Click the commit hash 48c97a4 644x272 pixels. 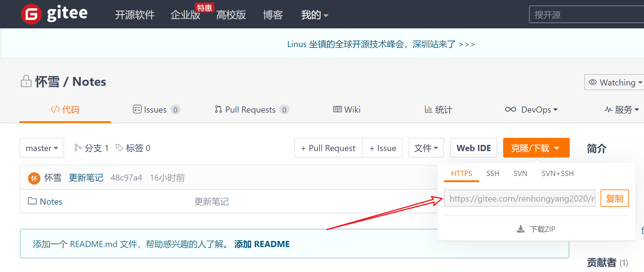coord(126,178)
